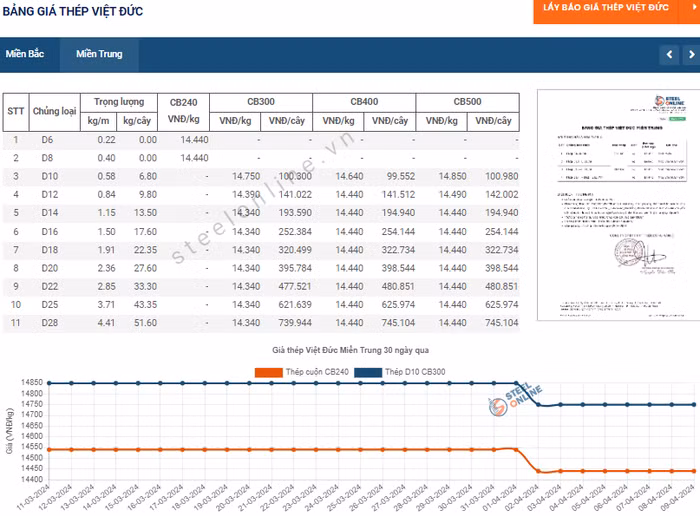
Task: Open the price list document thumbnail
Action: pyautogui.click(x=618, y=205)
